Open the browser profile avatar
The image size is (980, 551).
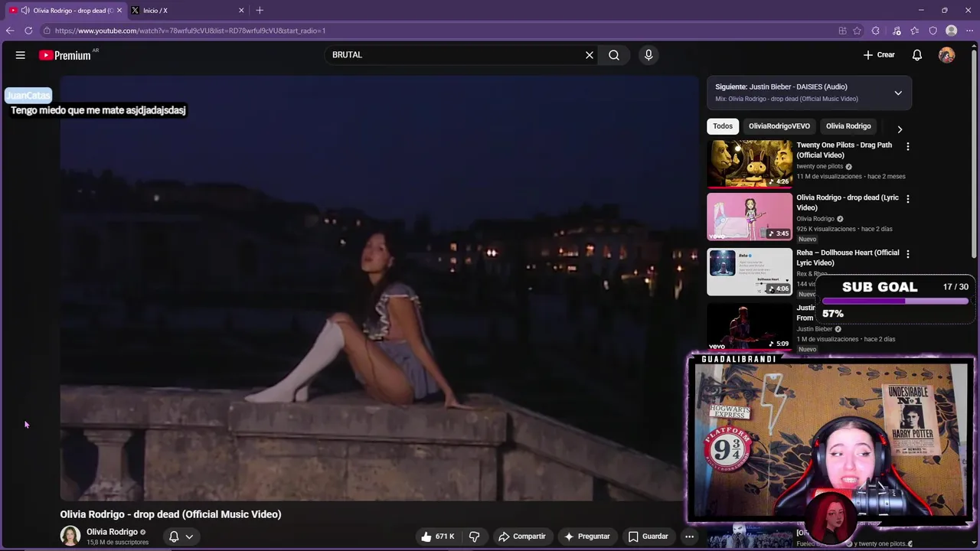coord(952,31)
